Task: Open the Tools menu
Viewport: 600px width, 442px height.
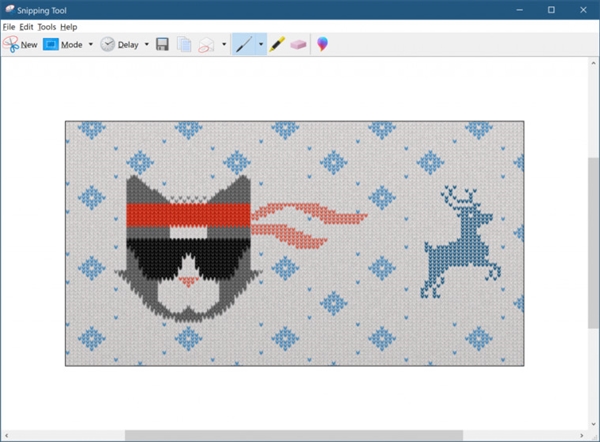Action: [47, 27]
